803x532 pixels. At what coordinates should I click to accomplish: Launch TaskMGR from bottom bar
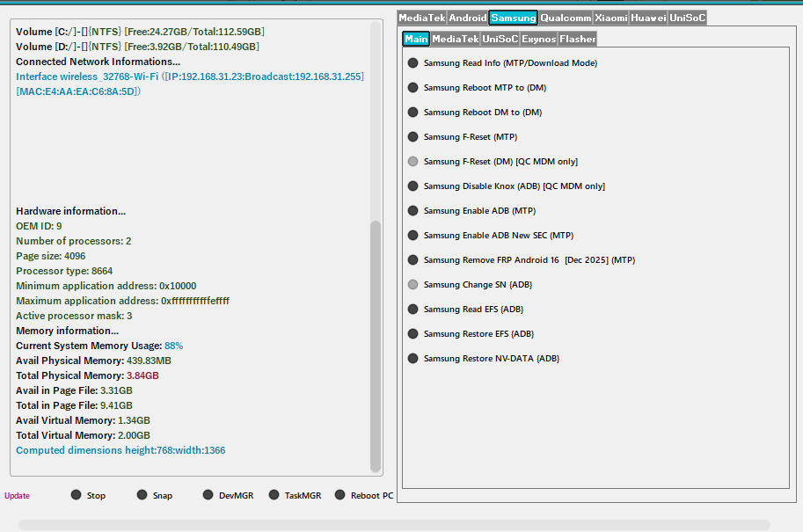274,495
